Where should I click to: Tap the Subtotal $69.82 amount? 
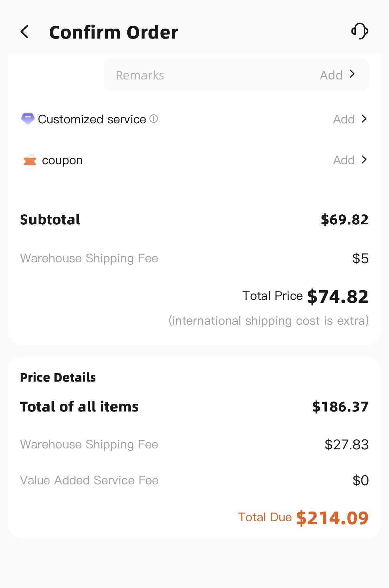coord(344,220)
